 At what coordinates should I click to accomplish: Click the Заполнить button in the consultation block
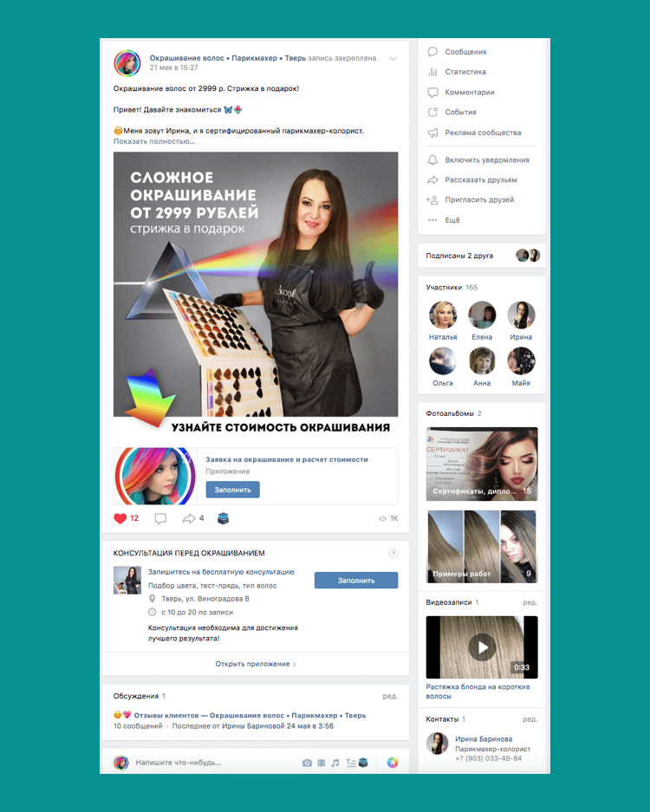click(356, 581)
